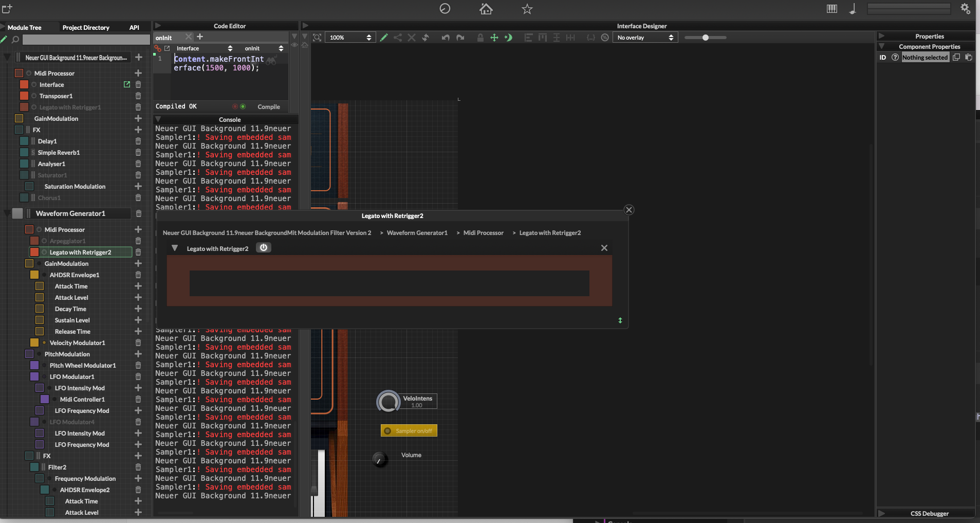
Task: Toggle power button of Legato with Retrigger2
Action: [264, 248]
